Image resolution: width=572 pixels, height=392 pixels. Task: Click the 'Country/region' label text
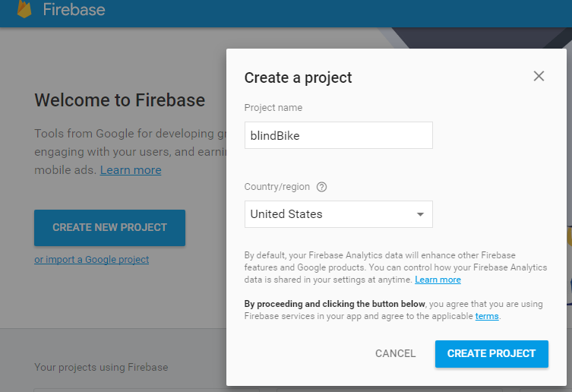pyautogui.click(x=277, y=187)
